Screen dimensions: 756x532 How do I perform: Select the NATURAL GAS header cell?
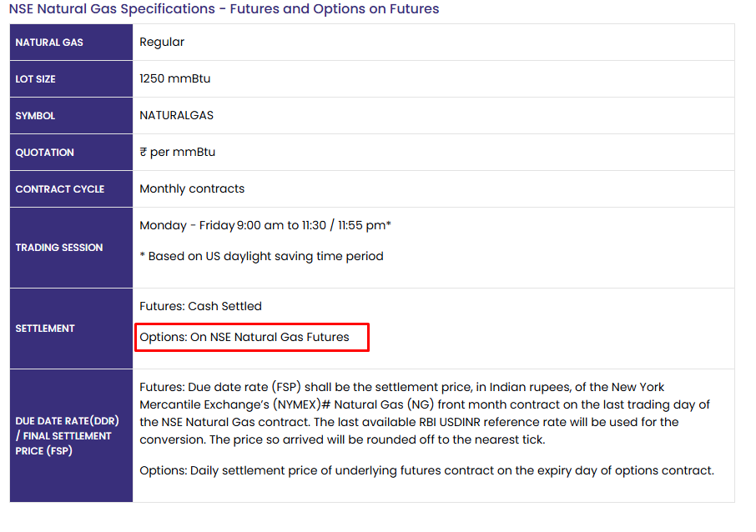tap(72, 43)
